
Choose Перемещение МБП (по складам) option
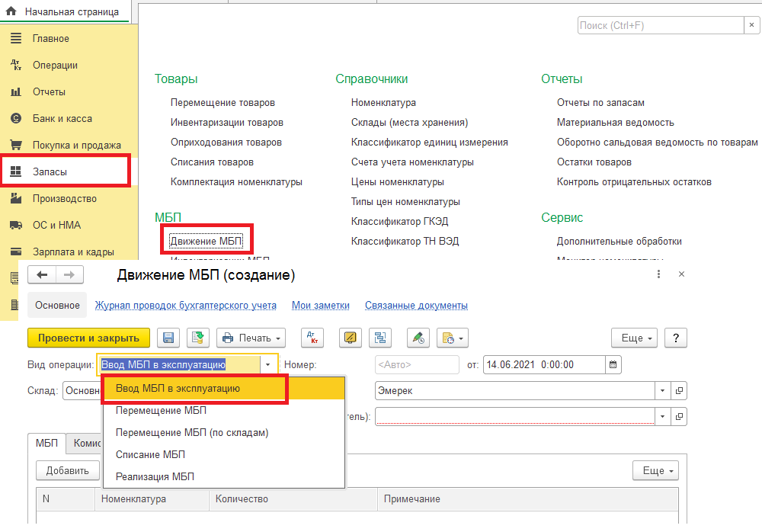pos(191,432)
